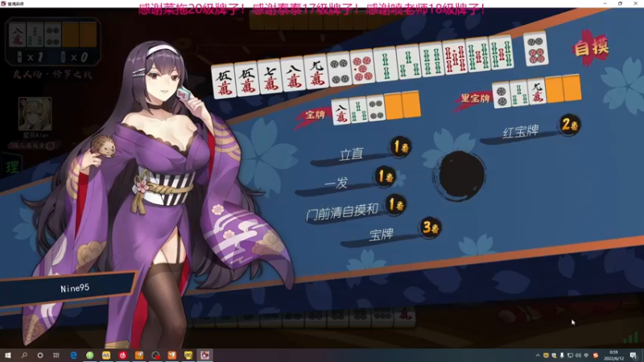Screen dimensions: 644x362
Task: Click the top-left dora indicator panel
Action: (52, 42)
